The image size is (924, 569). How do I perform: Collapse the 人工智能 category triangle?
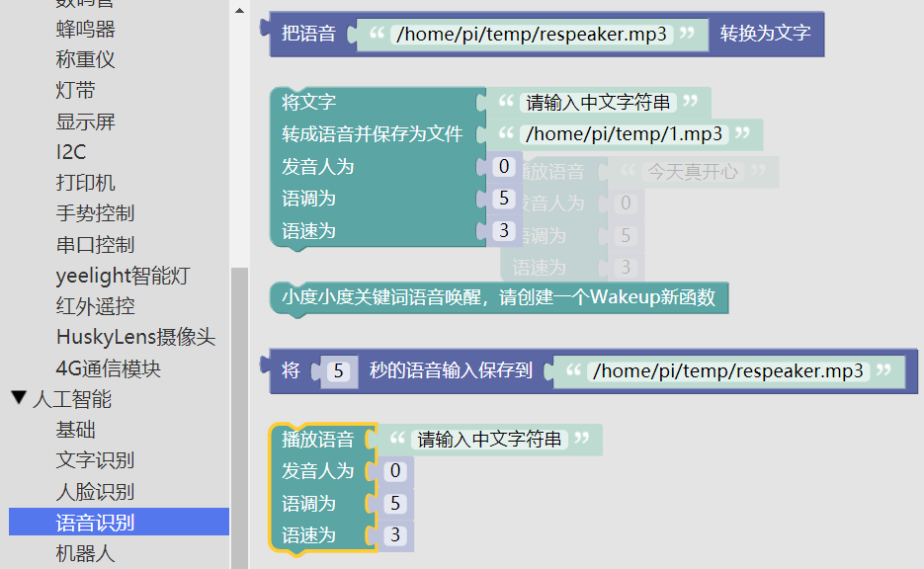(19, 399)
